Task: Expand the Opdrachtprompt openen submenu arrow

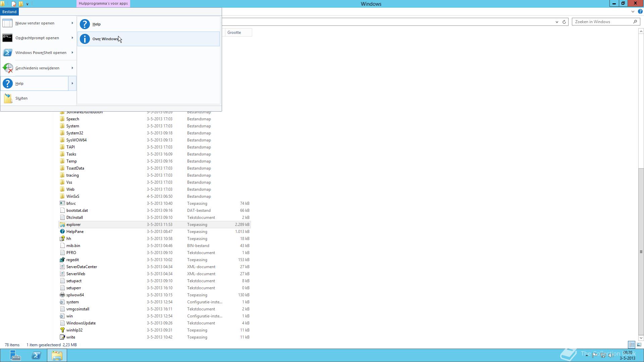Action: (72, 38)
